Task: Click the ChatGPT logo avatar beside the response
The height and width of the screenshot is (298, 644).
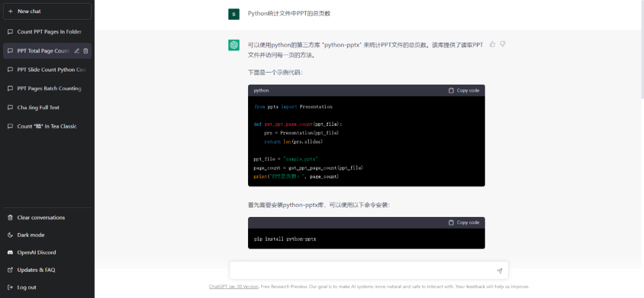Action: (234, 45)
